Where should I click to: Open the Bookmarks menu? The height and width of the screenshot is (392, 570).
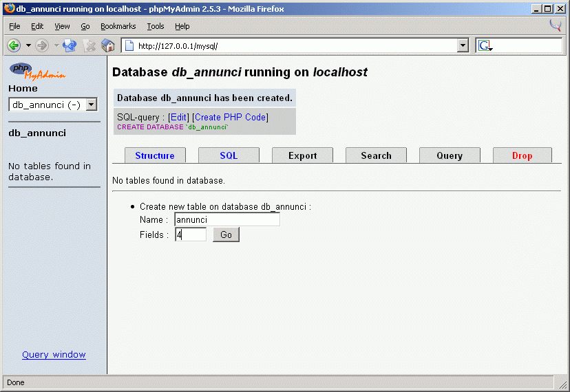118,26
